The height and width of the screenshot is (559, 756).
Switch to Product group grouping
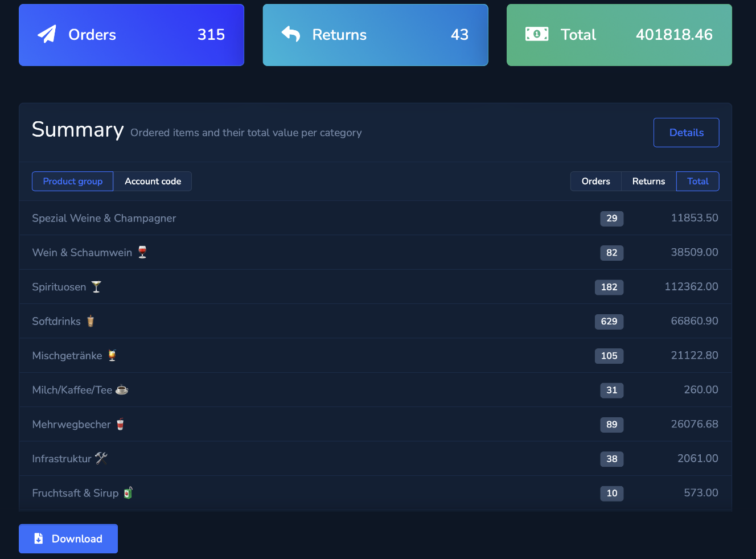pos(72,181)
